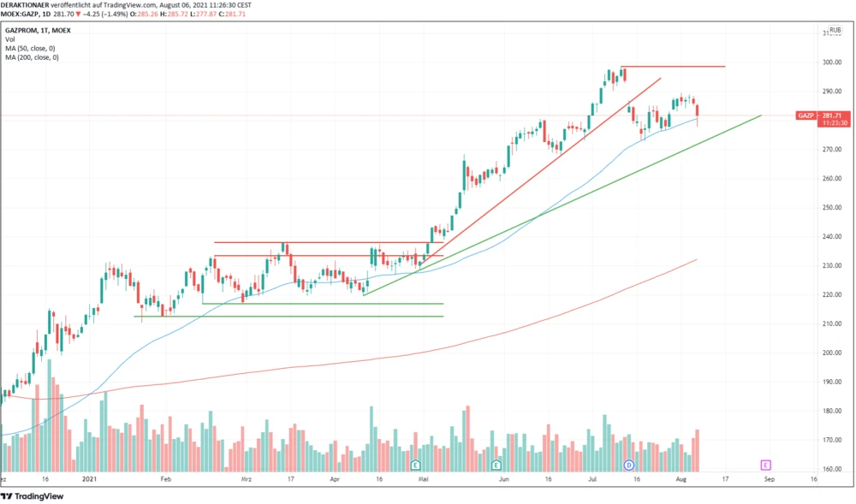The width and height of the screenshot is (856, 504).
Task: Click the 300.00 label on price axis
Action: (831, 62)
